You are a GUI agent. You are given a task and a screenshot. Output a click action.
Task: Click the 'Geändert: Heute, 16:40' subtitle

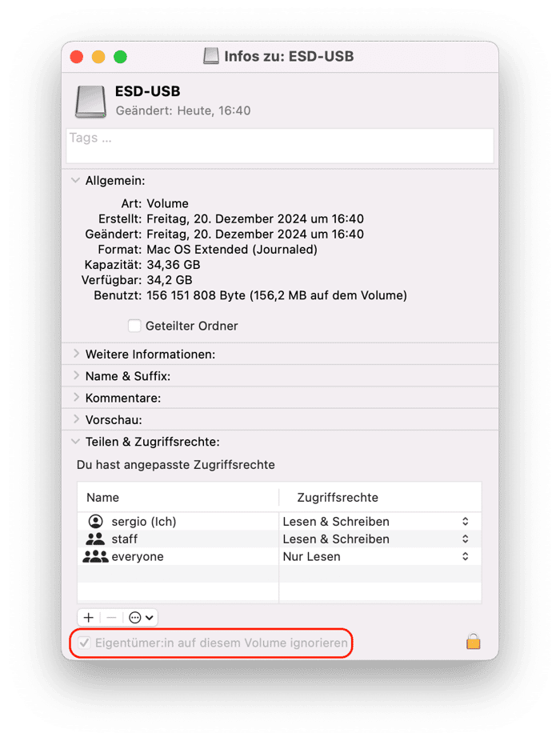pos(183,110)
